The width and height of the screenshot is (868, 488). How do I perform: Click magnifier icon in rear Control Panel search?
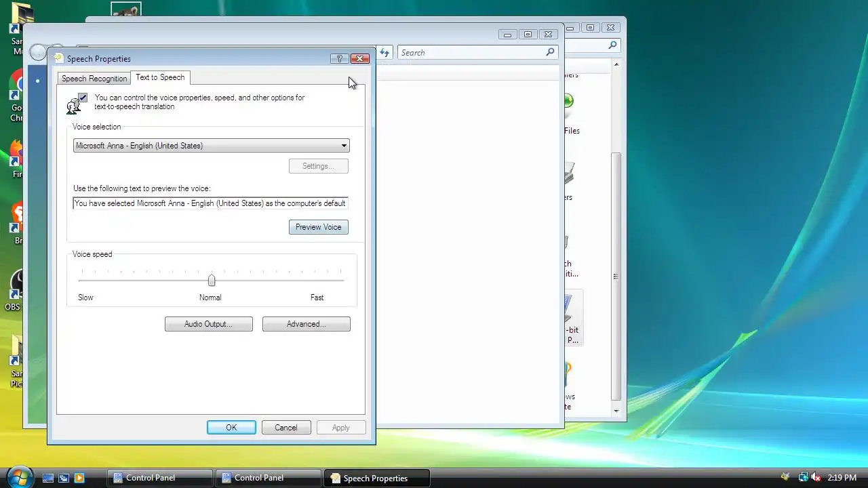point(612,45)
